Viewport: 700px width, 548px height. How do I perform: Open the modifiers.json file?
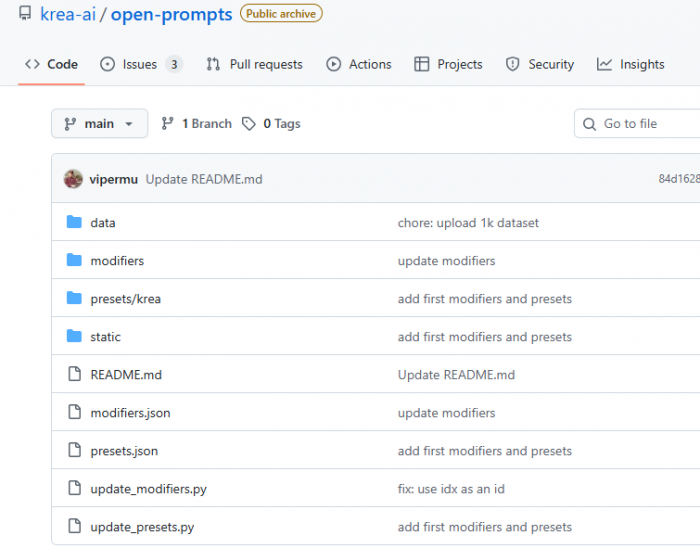pyautogui.click(x=130, y=413)
